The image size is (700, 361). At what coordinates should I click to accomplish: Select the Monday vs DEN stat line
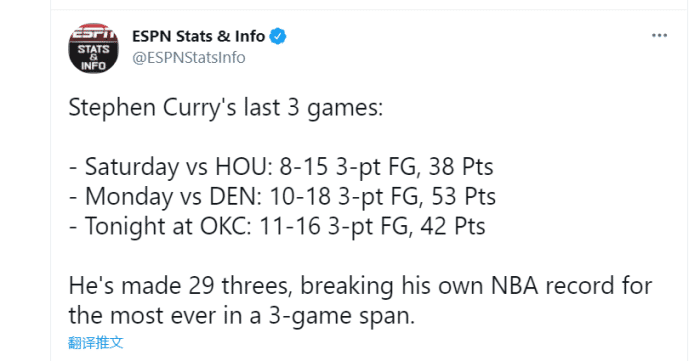point(283,196)
